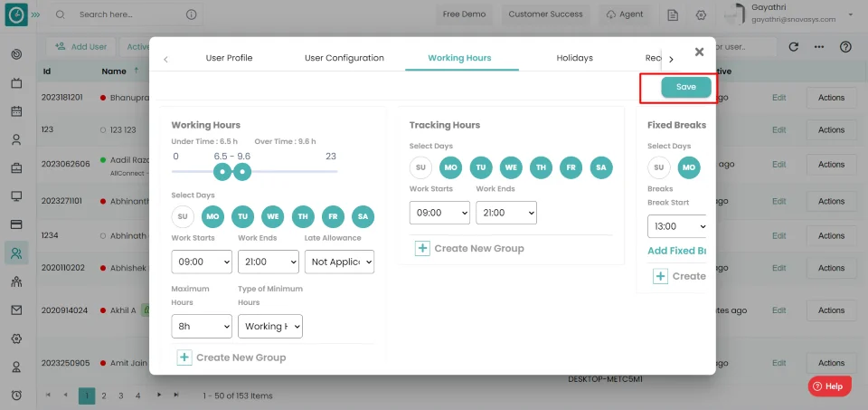
Task: Open the single person icon in sidebar
Action: tap(16, 139)
